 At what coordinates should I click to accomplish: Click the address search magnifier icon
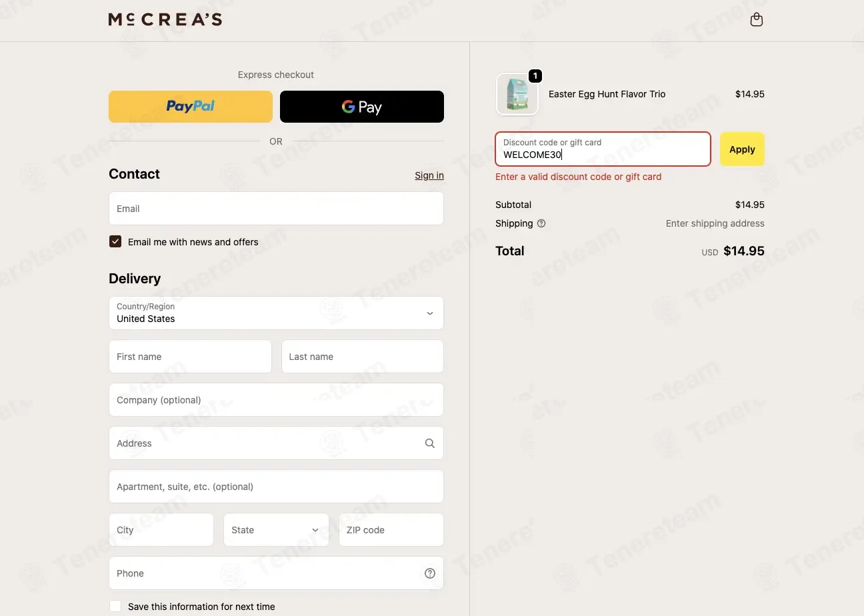[x=430, y=443]
